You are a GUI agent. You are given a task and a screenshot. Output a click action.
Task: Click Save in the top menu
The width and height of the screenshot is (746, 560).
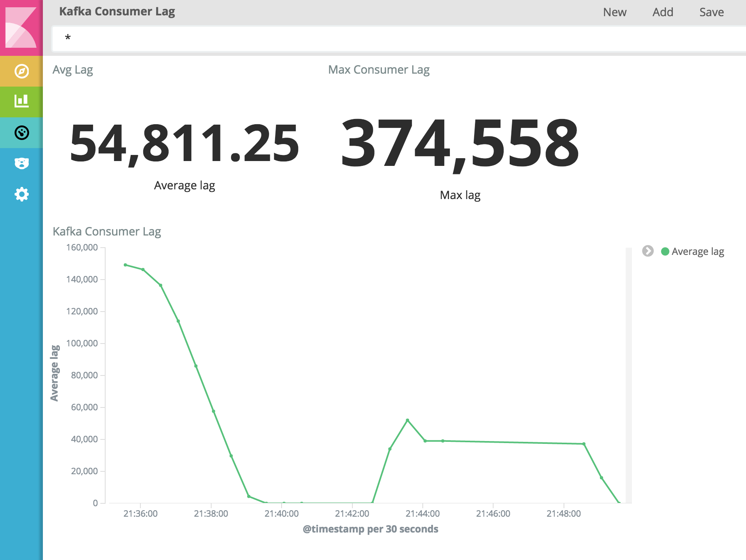tap(712, 12)
